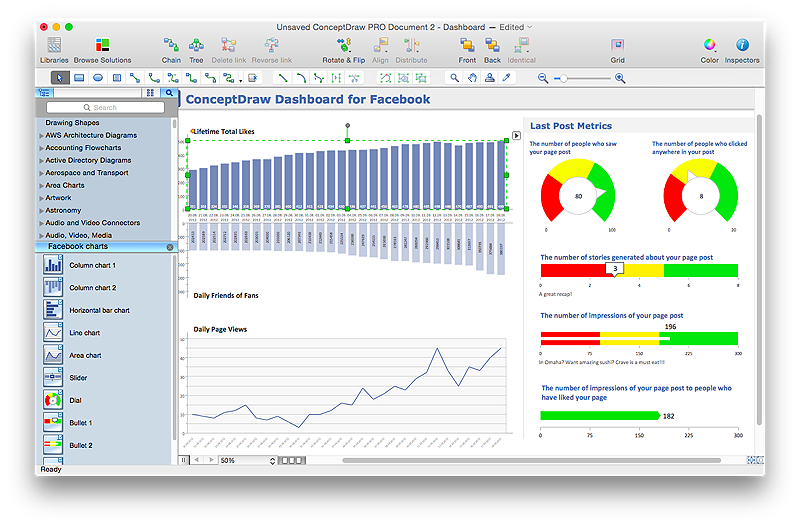Click the horizontal scrollbar at bottom
The height and width of the screenshot is (526, 800).
531,460
